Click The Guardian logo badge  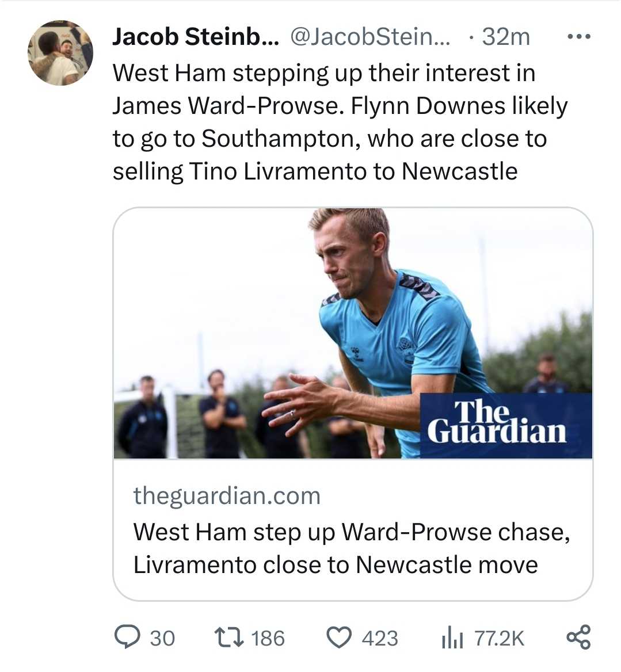[506, 426]
